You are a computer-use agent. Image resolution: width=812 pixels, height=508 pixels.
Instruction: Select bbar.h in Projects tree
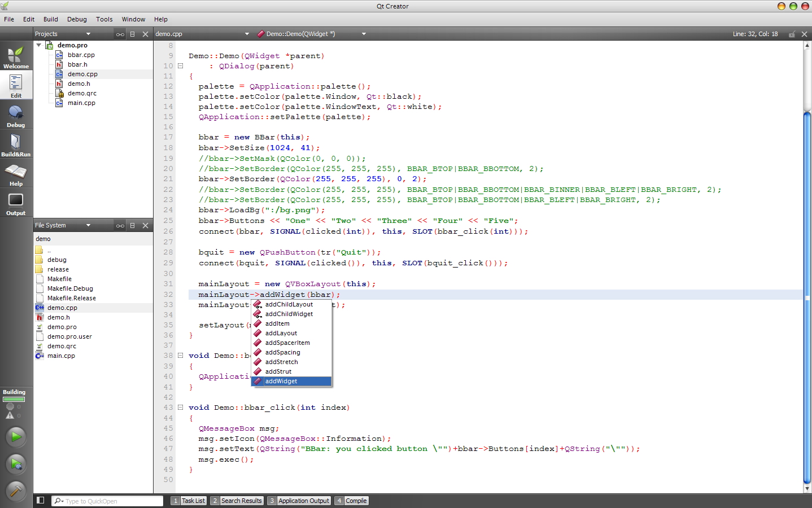tap(77, 64)
